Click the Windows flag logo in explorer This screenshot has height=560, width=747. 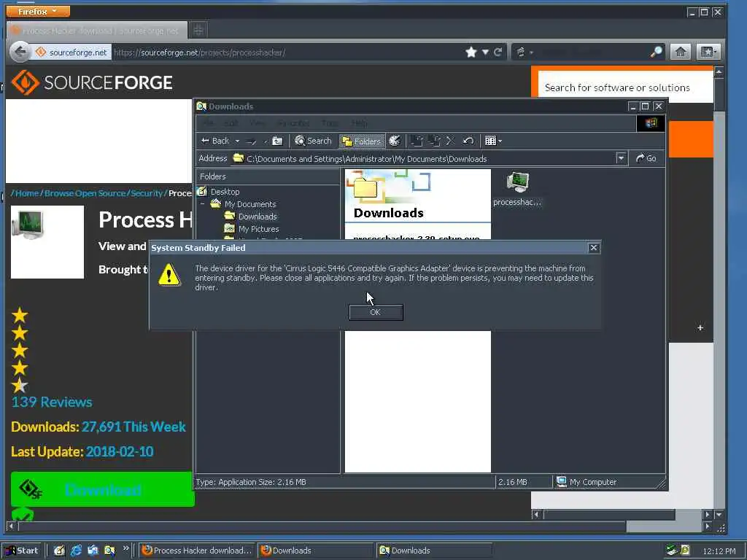651,123
